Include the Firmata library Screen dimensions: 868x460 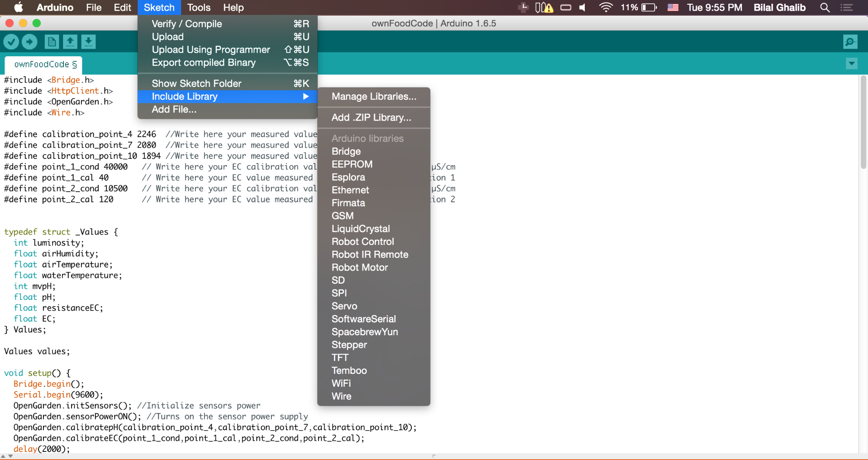point(374,203)
